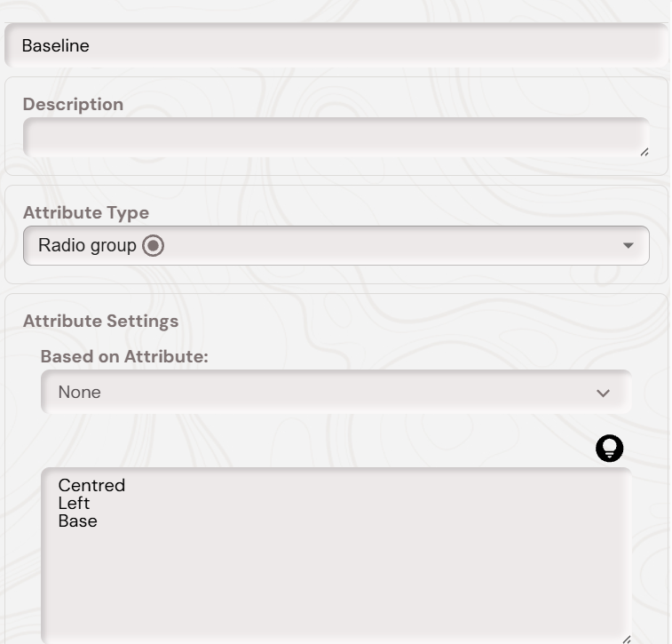Expand the Based on Attribute chevron
Screen dimensions: 672x644
point(604,393)
